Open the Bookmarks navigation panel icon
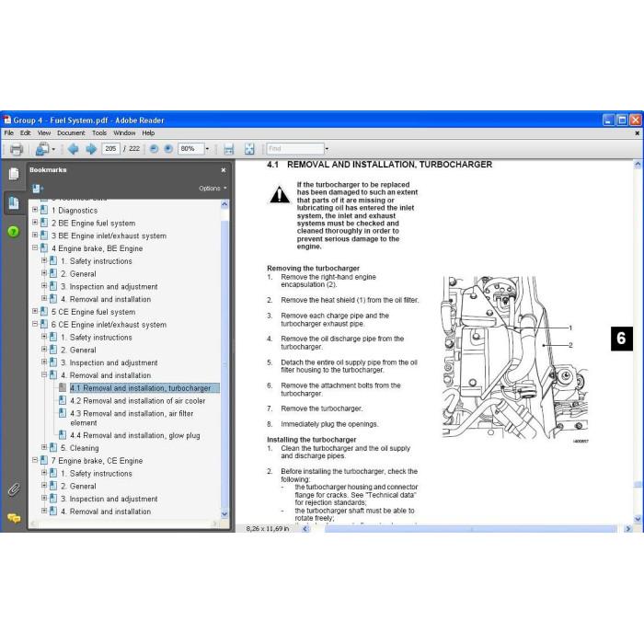644x644 pixels. (x=14, y=203)
